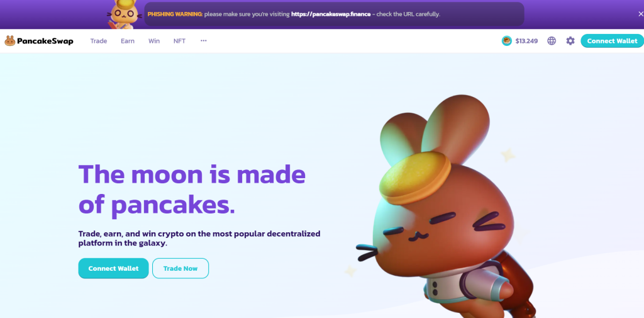Click the banner mascot bunny with pancake
The image size is (644, 318).
click(125, 14)
